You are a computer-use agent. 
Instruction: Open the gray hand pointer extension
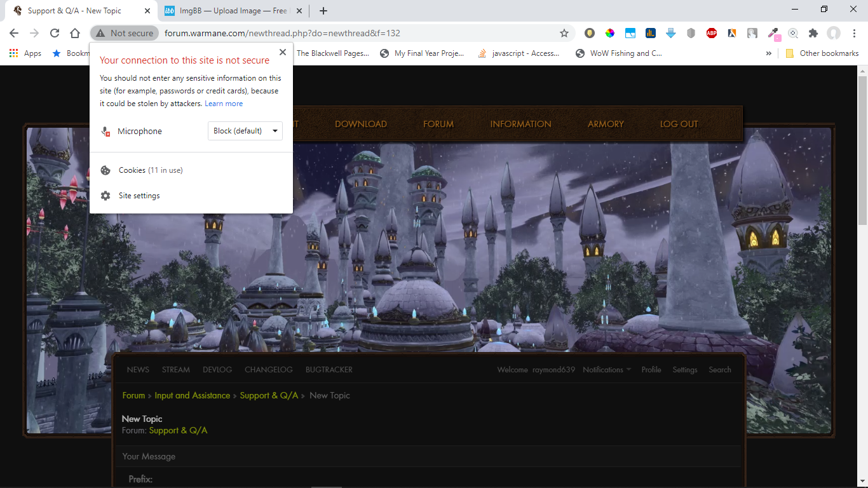pyautogui.click(x=752, y=33)
